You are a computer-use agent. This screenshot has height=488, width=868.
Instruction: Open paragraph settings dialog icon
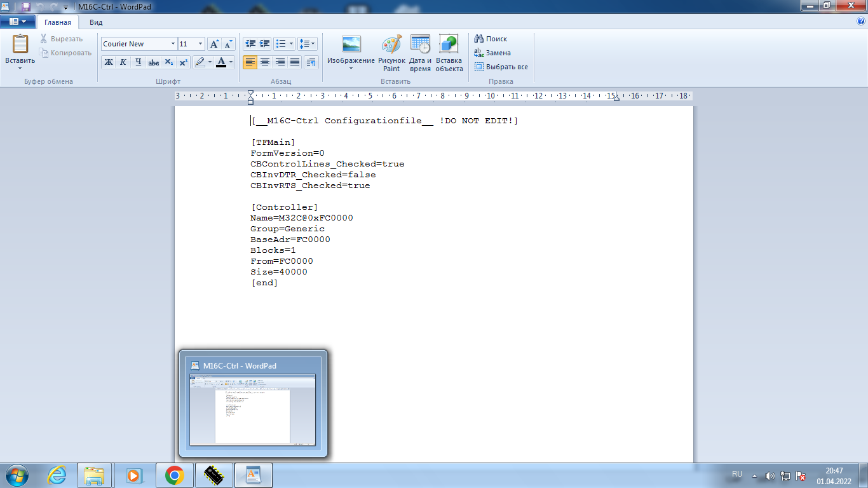[311, 62]
